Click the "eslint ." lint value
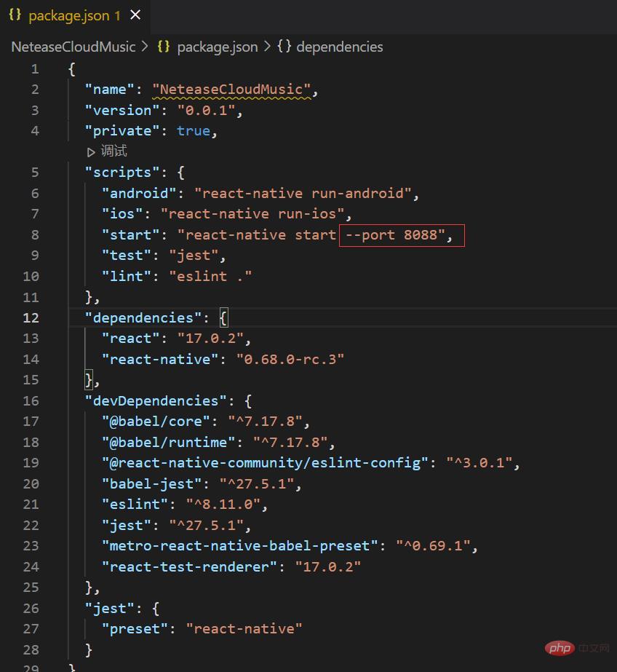The width and height of the screenshot is (617, 672). [x=211, y=277]
